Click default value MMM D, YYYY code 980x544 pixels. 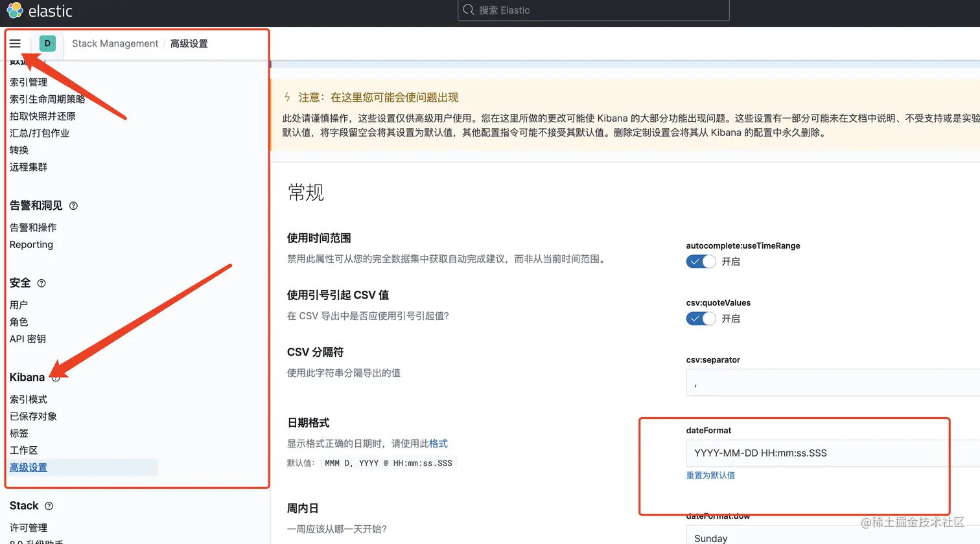pyautogui.click(x=388, y=463)
